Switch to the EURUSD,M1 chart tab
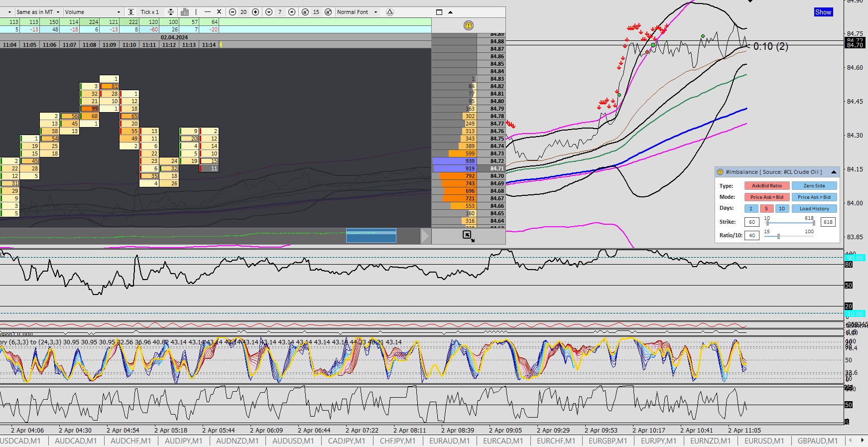This screenshot has width=868, height=447. pyautogui.click(x=764, y=441)
